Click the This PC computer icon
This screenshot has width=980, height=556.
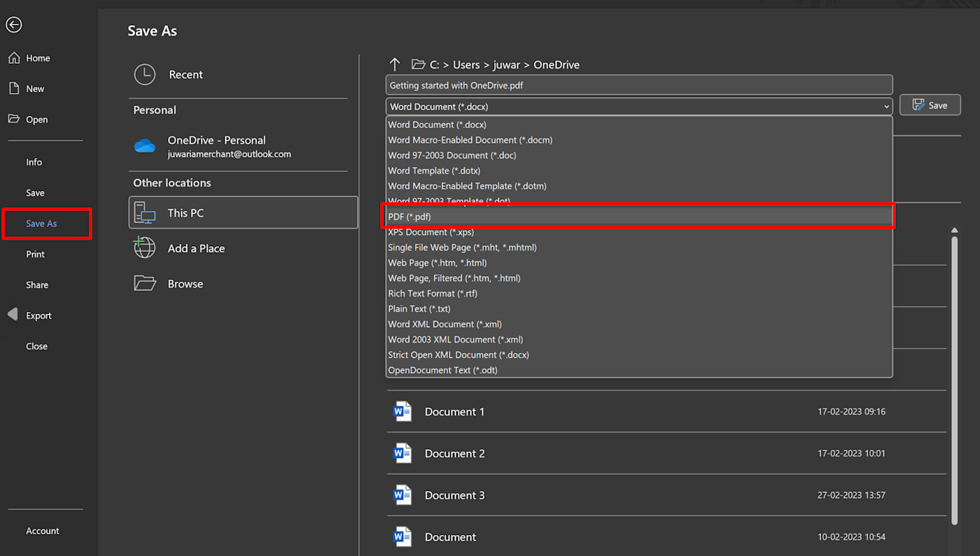click(x=144, y=213)
